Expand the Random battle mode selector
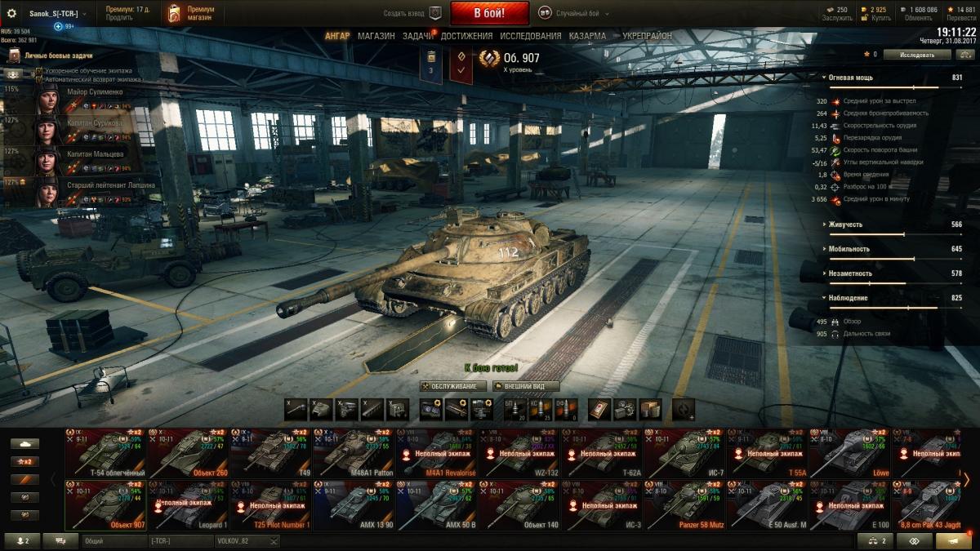 [x=573, y=13]
